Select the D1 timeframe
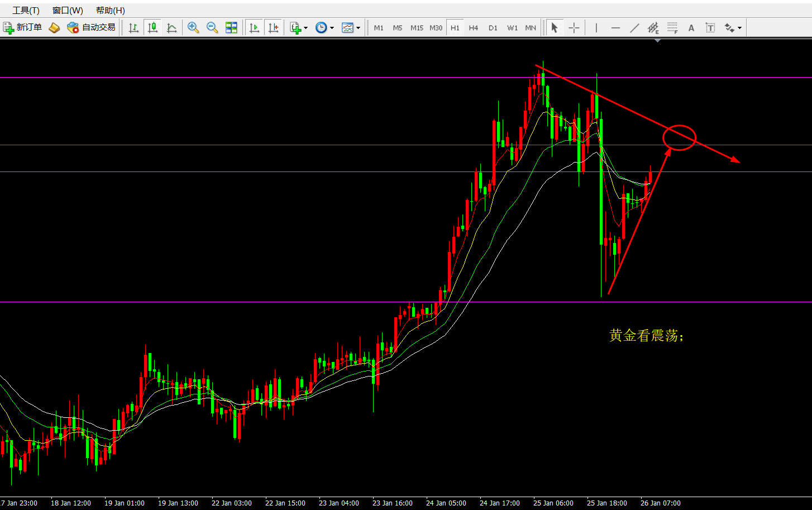 493,28
